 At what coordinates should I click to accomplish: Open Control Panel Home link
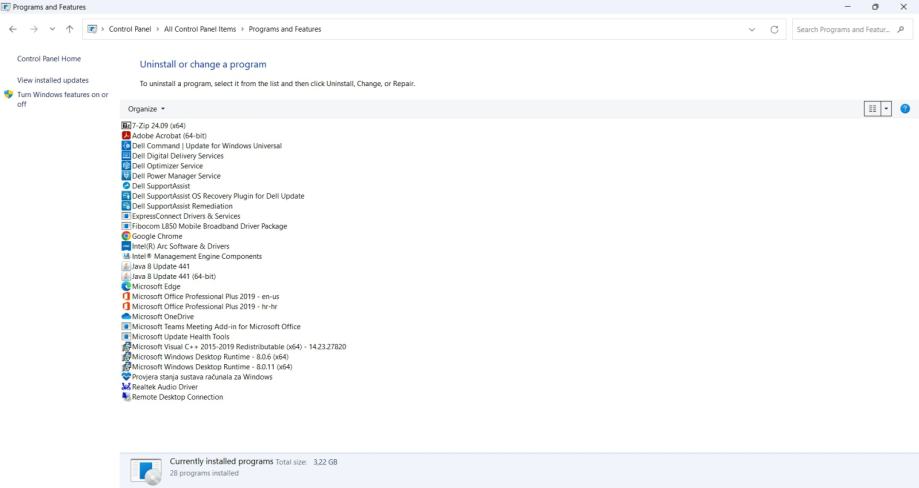pos(49,59)
